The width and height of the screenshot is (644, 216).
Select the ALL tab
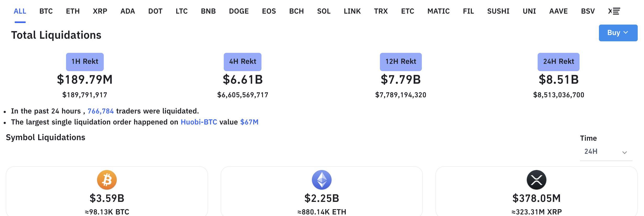[x=20, y=11]
